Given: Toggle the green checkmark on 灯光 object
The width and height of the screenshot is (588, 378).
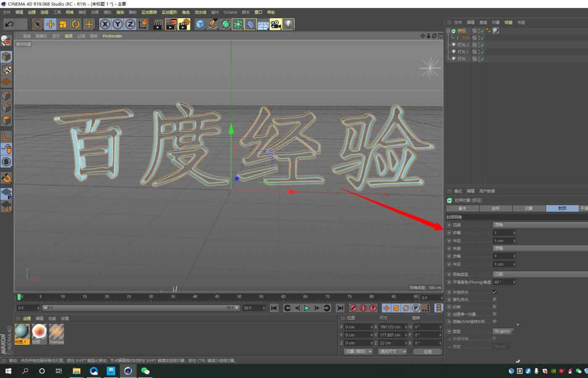Looking at the screenshot, I should pos(482,59).
